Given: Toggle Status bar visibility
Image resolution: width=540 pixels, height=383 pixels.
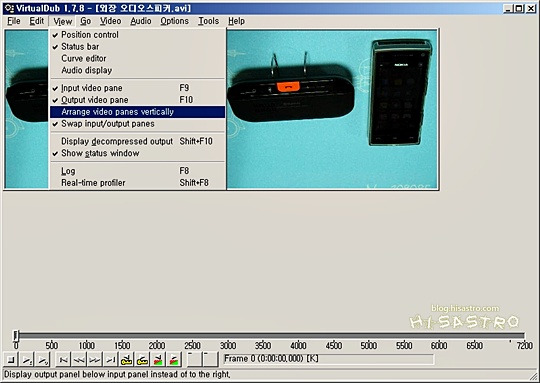Looking at the screenshot, I should point(138,46).
